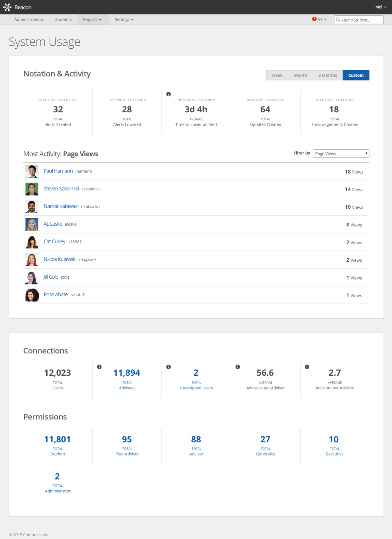Open Namat Katawazi's profile photo

coord(32,207)
